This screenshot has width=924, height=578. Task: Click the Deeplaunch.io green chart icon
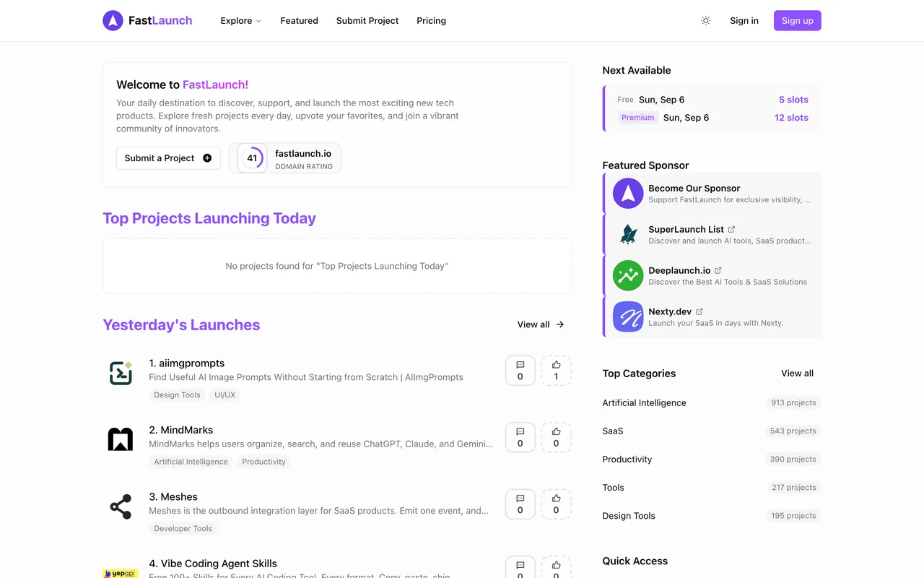pos(628,276)
